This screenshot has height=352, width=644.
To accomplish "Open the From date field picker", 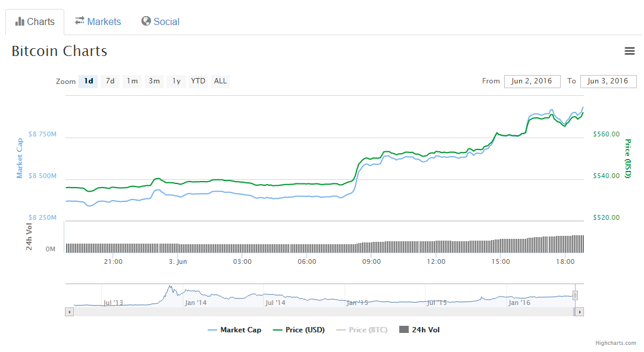I will tap(532, 81).
